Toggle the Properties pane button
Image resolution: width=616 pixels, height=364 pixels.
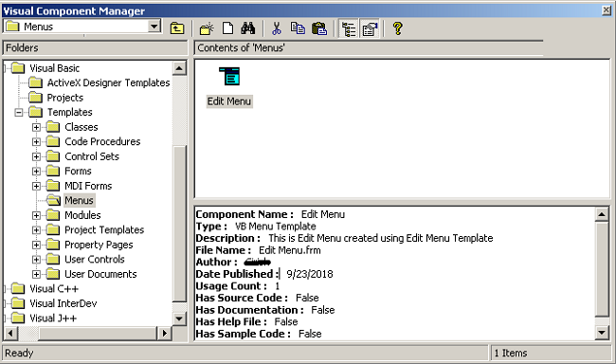pos(370,28)
